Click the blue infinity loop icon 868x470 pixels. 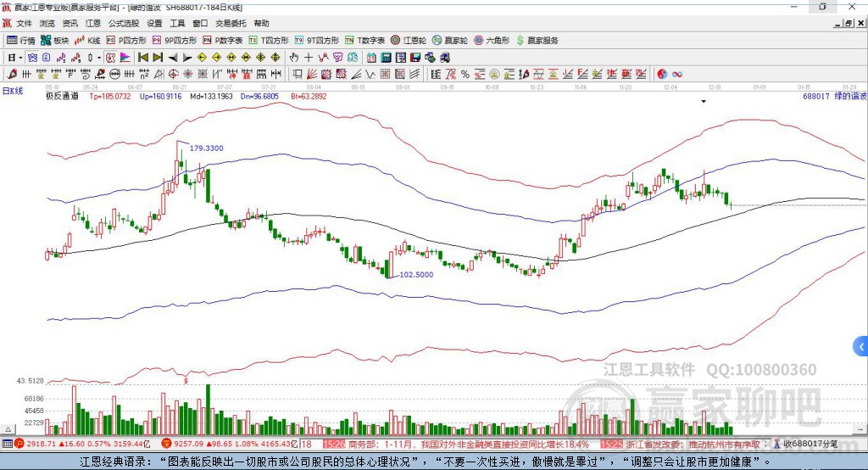tap(677, 74)
